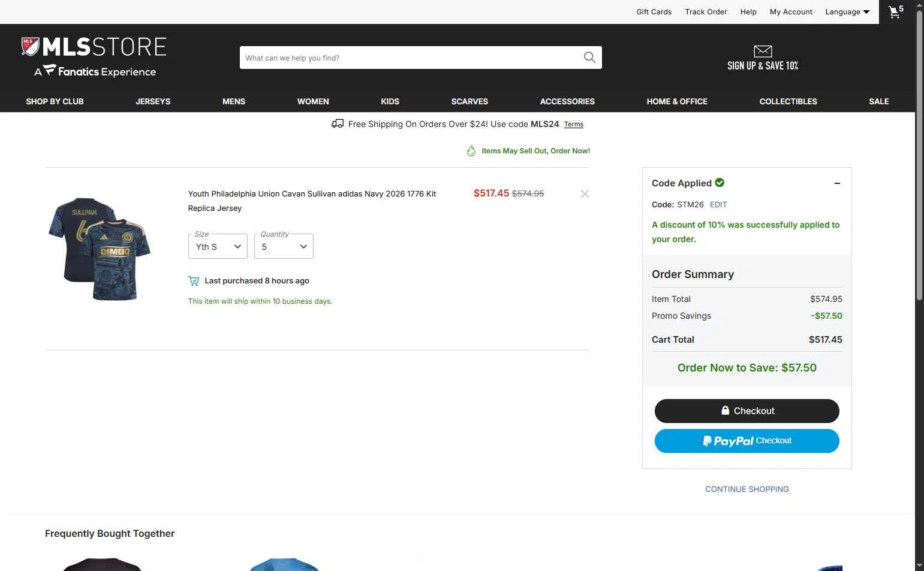924x571 pixels.
Task: Click the search magnifier icon
Action: [589, 58]
